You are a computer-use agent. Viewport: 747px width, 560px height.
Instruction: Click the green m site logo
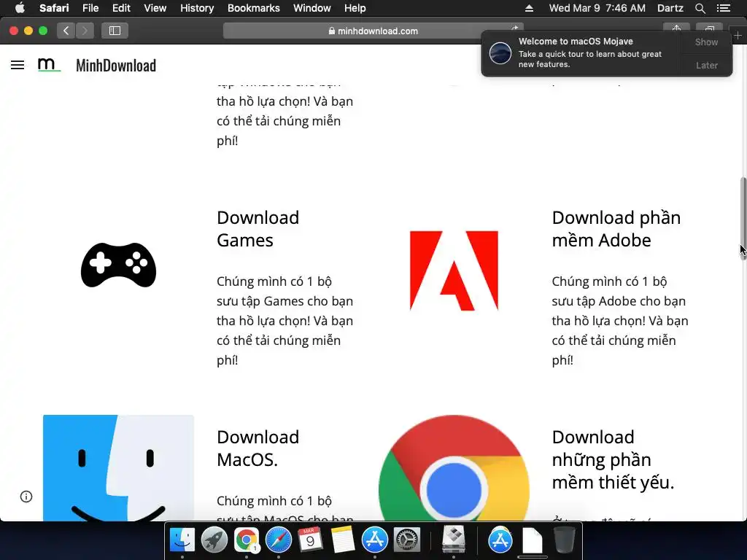point(49,65)
